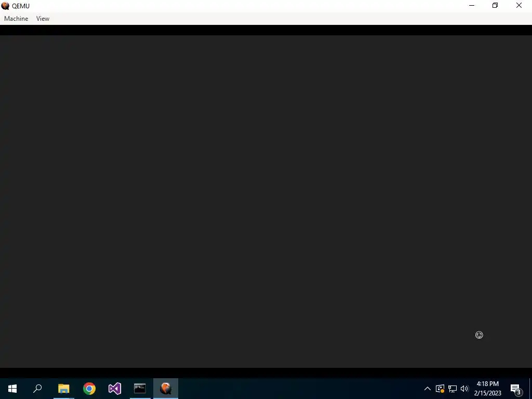Show hidden system tray icons
The image size is (532, 399).
point(428,389)
